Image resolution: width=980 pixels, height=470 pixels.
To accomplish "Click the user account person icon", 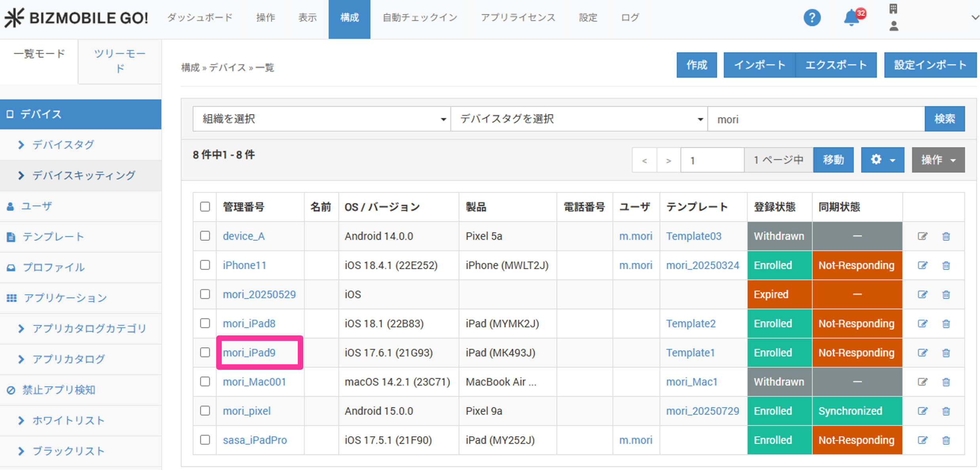I will [x=894, y=27].
